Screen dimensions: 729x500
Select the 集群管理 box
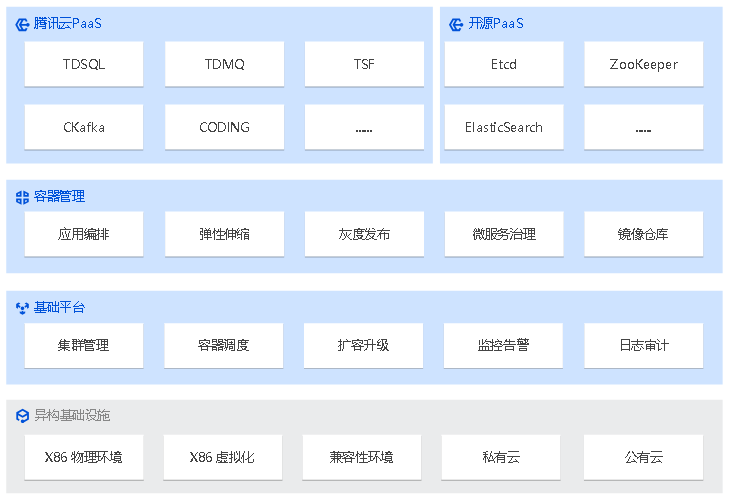(84, 346)
